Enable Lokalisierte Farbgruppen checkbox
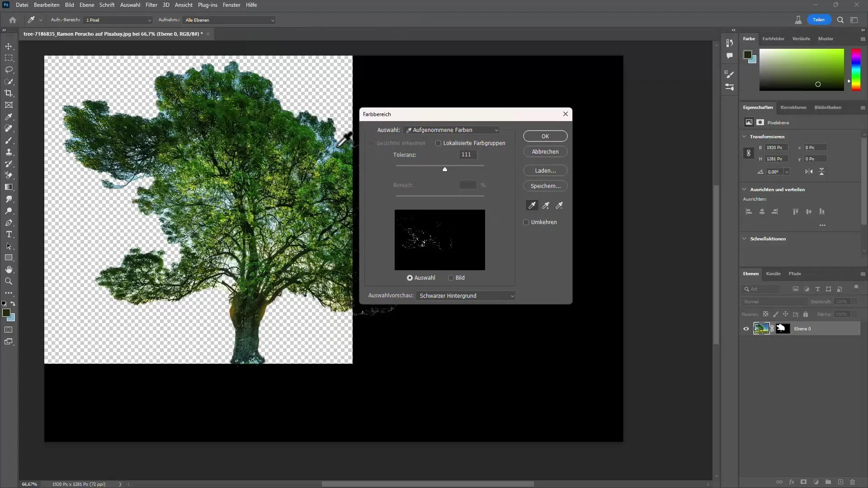Screen dimensions: 868x488 [438, 143]
